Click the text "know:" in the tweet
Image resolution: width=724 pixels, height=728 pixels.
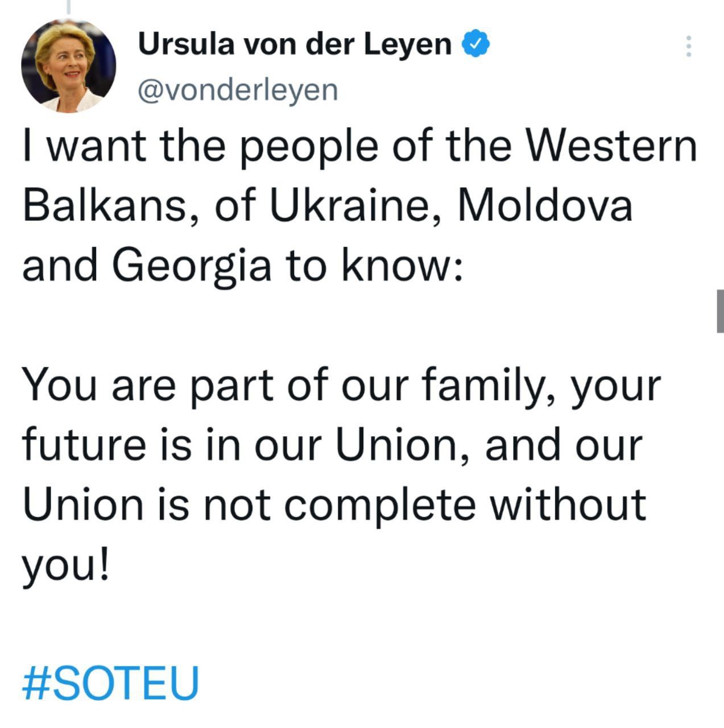(x=402, y=265)
